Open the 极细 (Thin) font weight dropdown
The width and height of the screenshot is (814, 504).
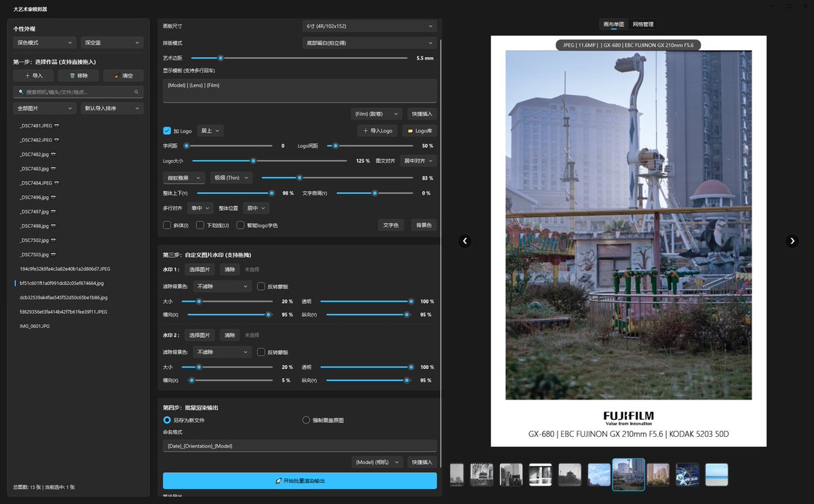coord(231,178)
